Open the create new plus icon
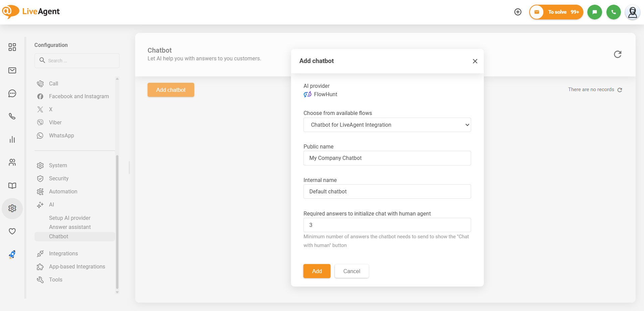This screenshot has width=644, height=311. click(x=518, y=12)
